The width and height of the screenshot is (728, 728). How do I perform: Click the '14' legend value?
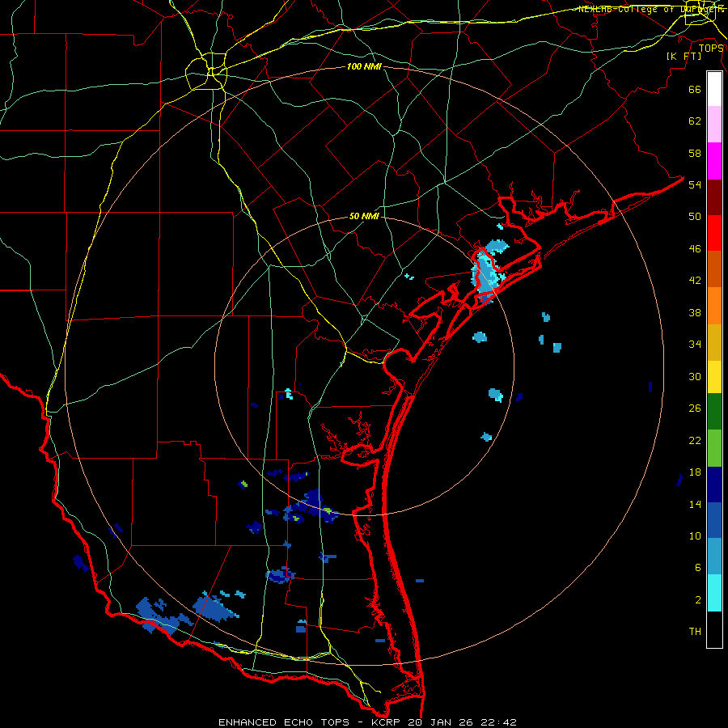695,504
